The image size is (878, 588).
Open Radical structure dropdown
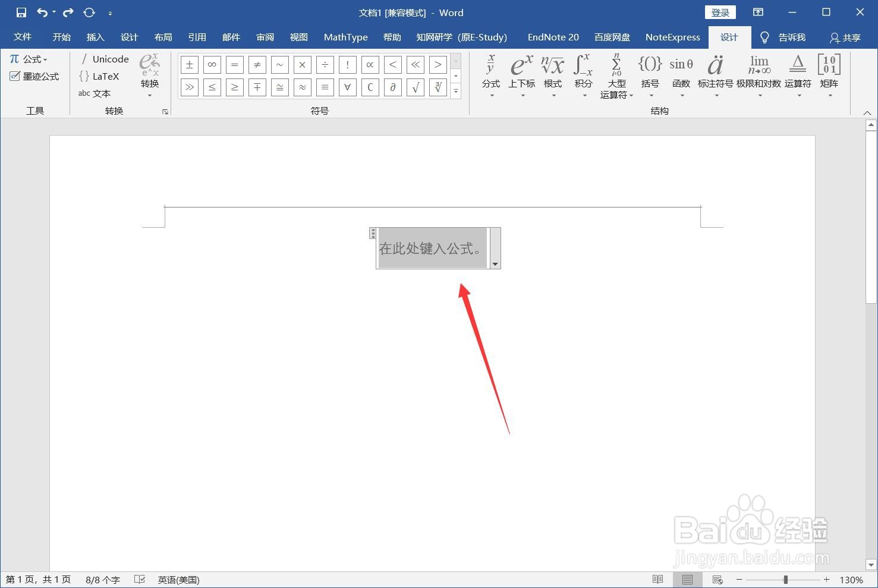553,76
